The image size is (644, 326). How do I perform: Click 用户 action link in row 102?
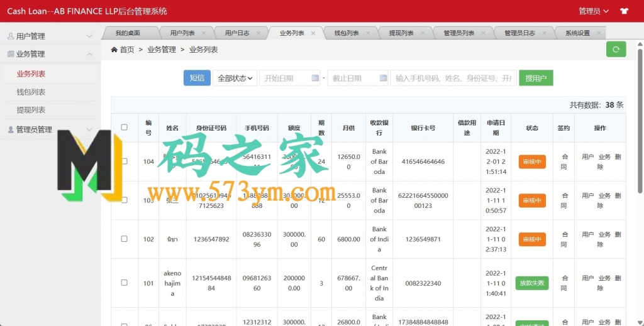(588, 234)
